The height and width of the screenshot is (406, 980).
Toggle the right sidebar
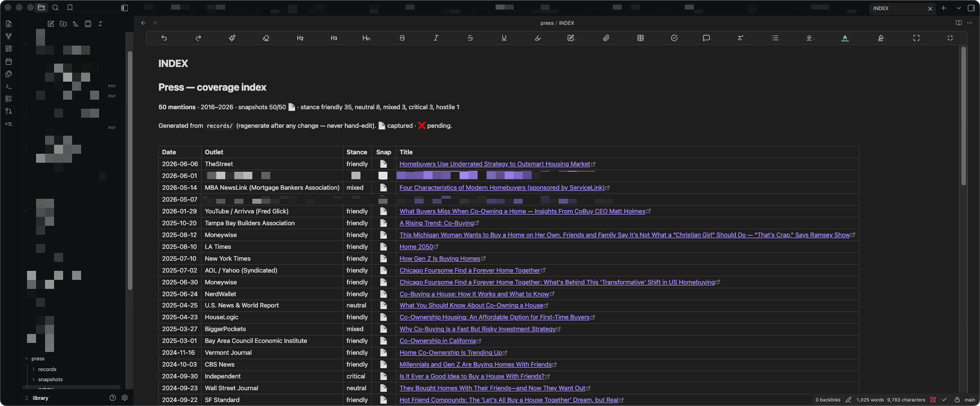[x=971, y=8]
